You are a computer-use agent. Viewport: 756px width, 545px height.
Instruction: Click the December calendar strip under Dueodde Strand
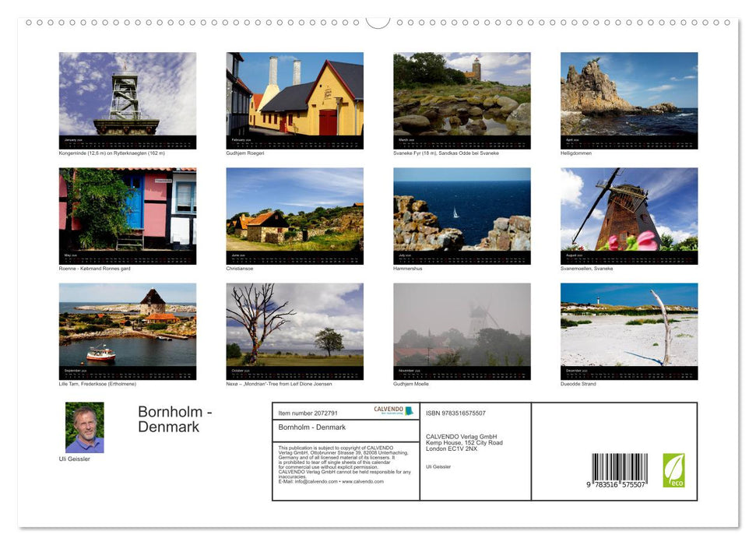pyautogui.click(x=629, y=371)
